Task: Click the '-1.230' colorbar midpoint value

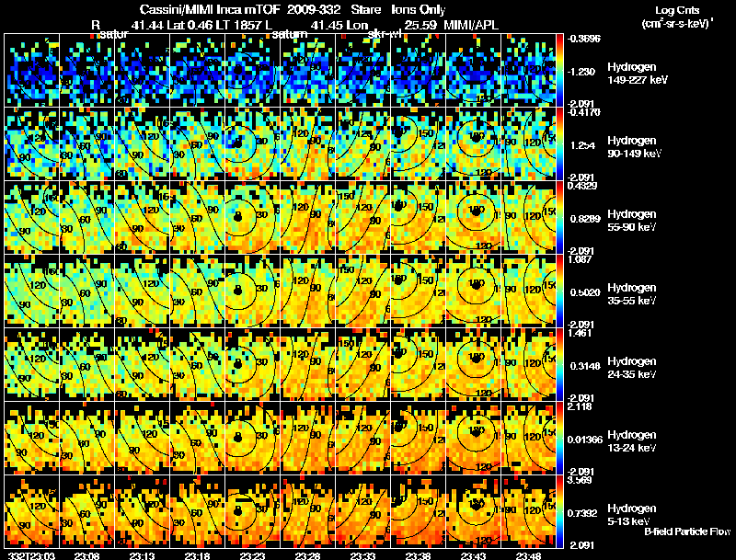Action: coord(582,72)
